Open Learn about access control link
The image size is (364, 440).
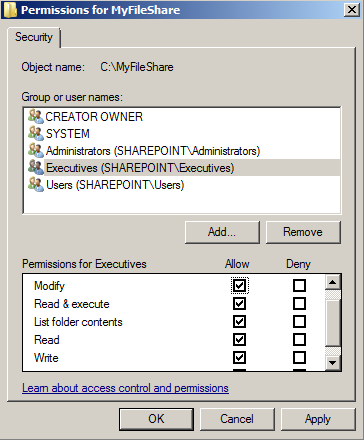click(x=125, y=388)
